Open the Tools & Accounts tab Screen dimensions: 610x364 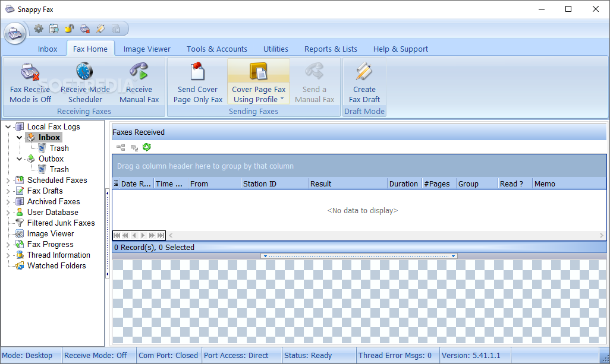[x=216, y=49]
